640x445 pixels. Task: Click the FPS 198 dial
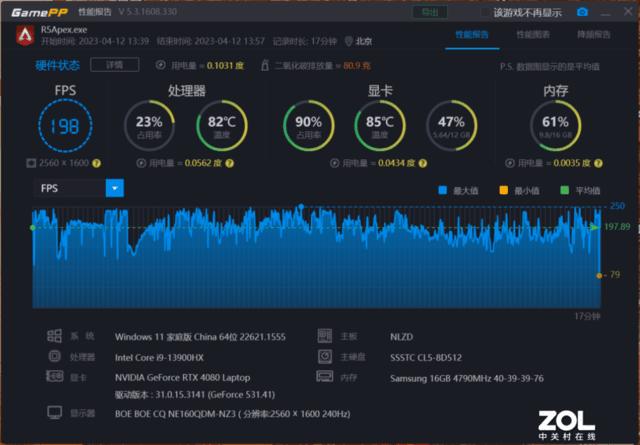pyautogui.click(x=65, y=125)
